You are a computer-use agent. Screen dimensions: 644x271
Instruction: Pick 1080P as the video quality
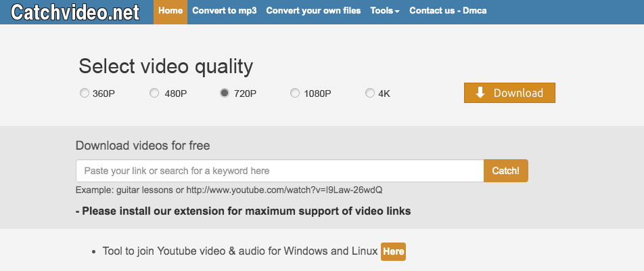[295, 93]
